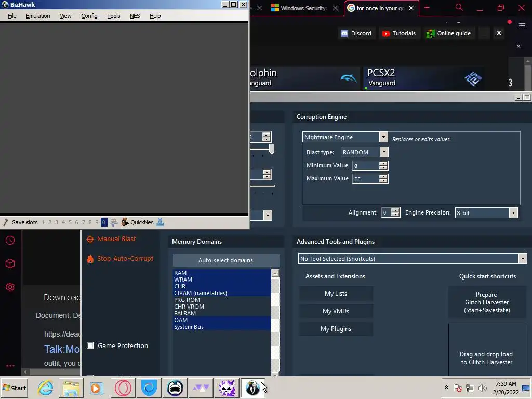The width and height of the screenshot is (532, 399).
Task: Open the Tutorials YouTube button
Action: (x=398, y=33)
